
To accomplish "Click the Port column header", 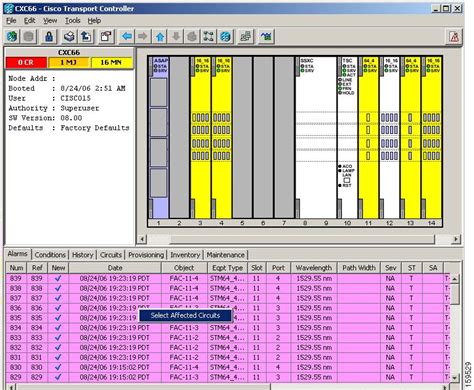I will [x=278, y=268].
